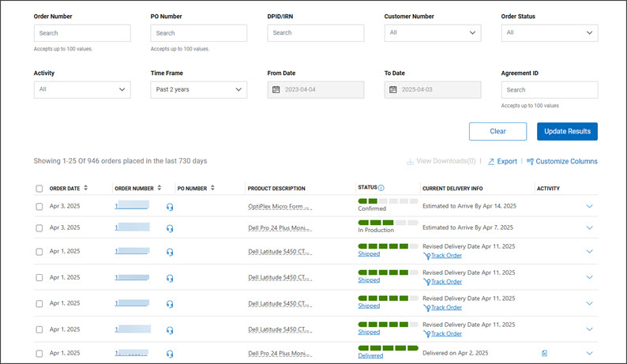Viewport: 627px width, 364px height.
Task: Toggle the select-all orders header checkbox
Action: (x=39, y=189)
